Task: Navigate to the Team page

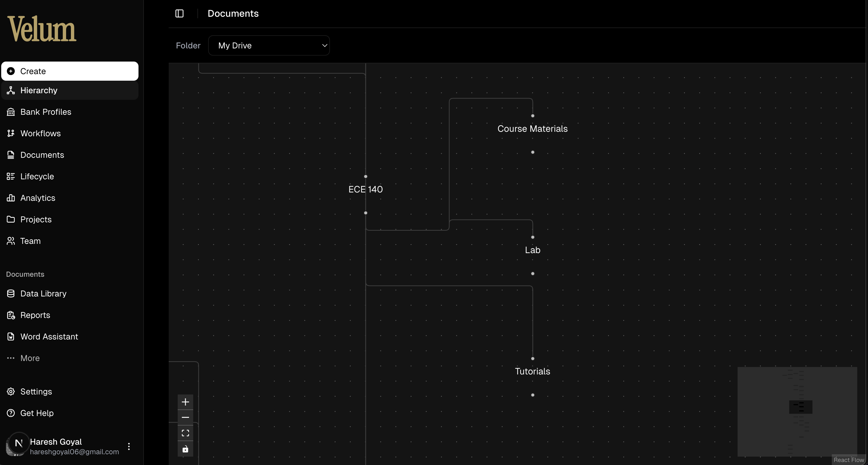Action: click(30, 241)
